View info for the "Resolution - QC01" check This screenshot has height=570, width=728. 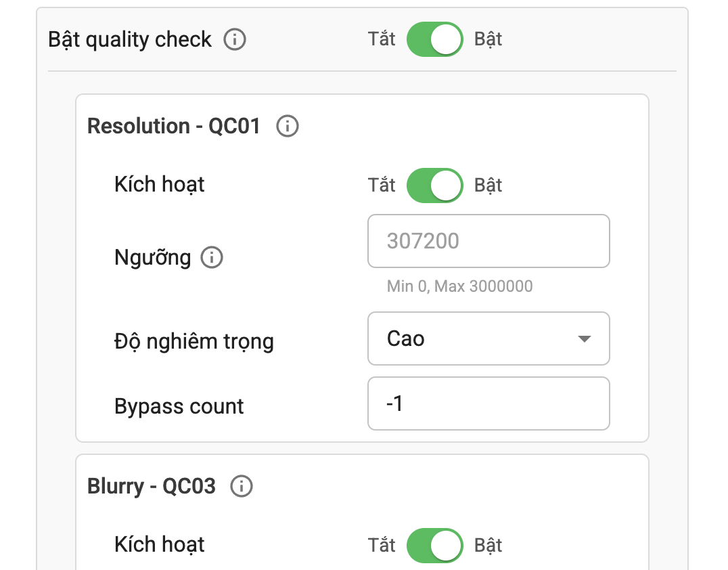pos(287,126)
